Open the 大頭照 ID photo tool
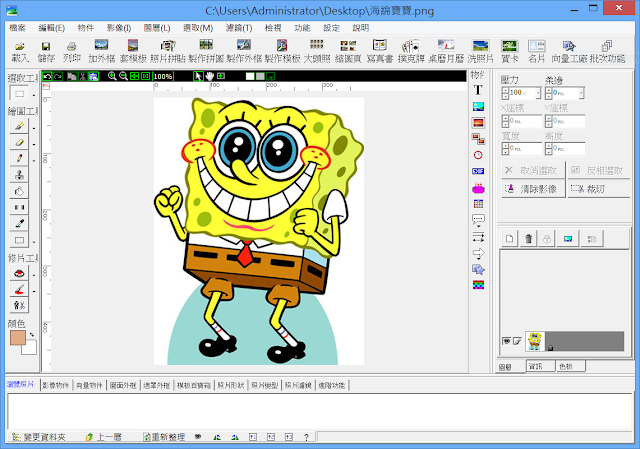This screenshot has height=449, width=640. click(317, 52)
